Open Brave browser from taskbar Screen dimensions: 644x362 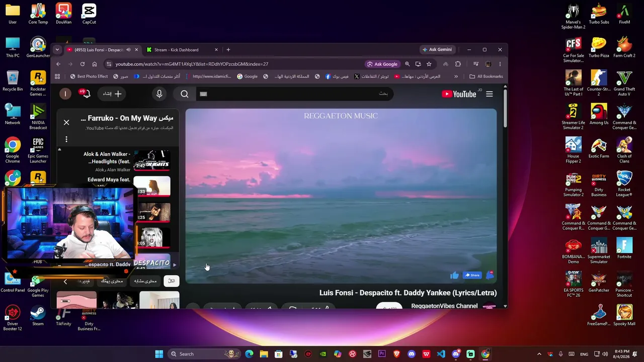pyautogui.click(x=396, y=354)
